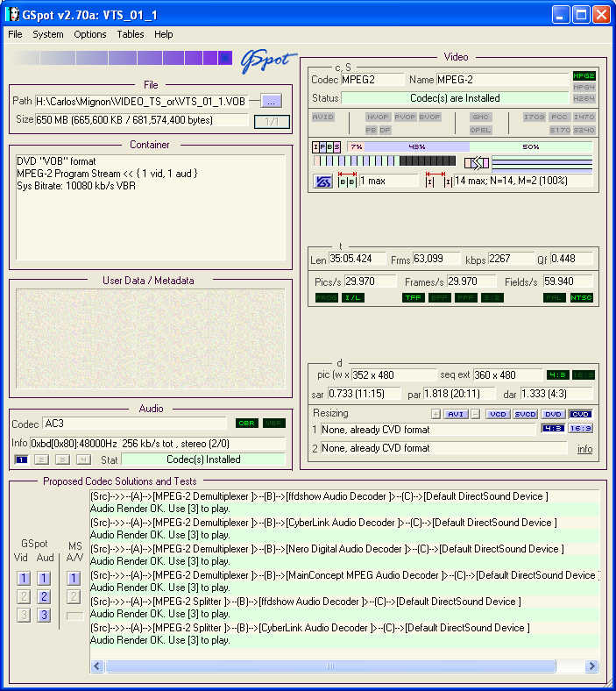Click the GSpot logo

click(268, 61)
